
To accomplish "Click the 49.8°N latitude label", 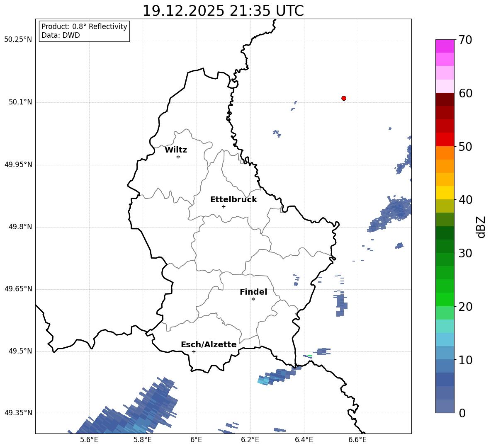I will (x=20, y=227).
